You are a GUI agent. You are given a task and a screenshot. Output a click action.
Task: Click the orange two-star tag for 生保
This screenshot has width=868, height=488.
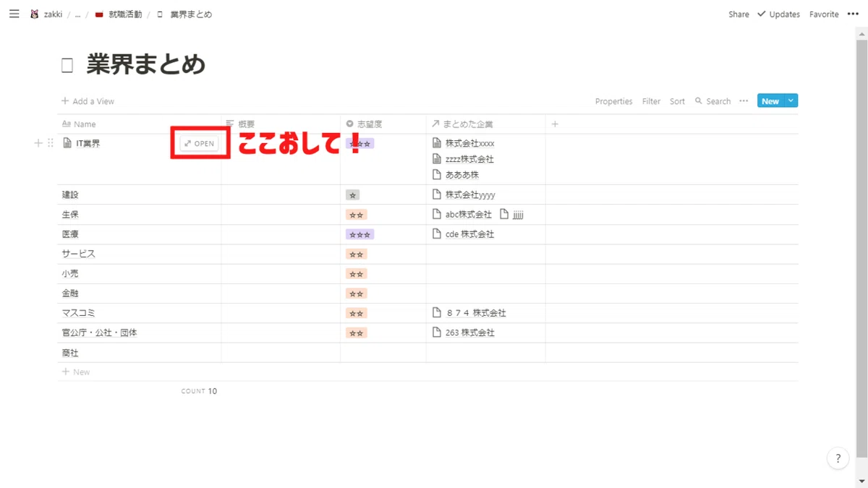[x=356, y=215]
